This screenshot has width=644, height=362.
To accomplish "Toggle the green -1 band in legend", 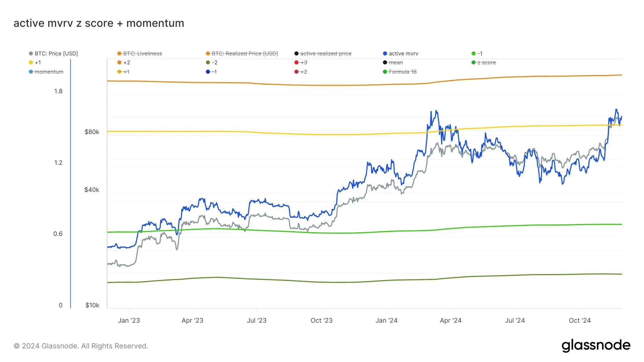I will 477,54.
